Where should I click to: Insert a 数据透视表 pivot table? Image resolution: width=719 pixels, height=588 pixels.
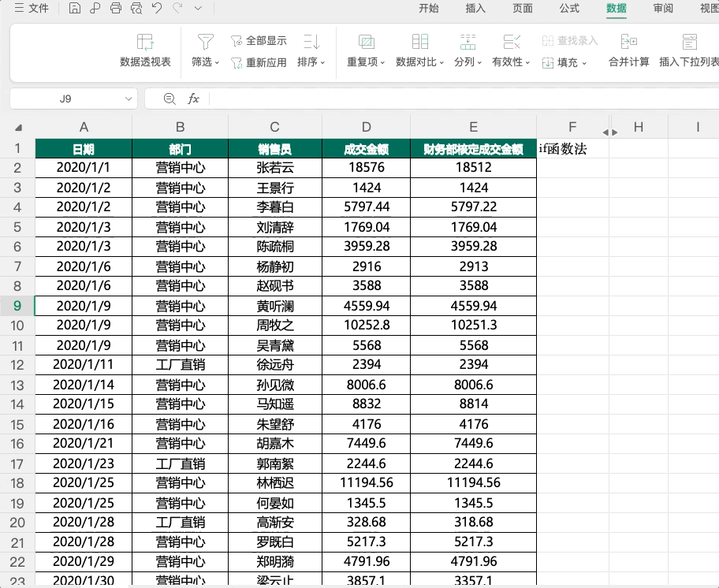145,50
